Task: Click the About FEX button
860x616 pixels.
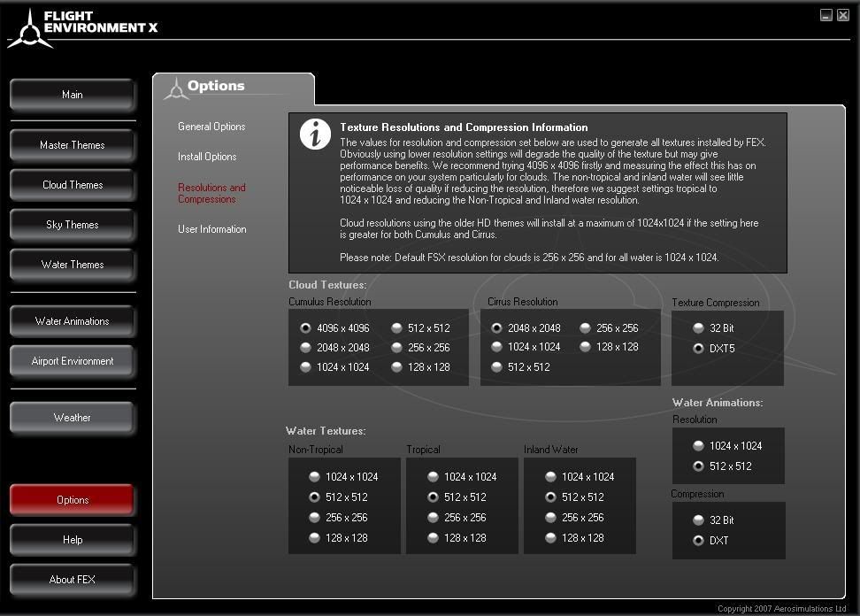Action: click(73, 580)
